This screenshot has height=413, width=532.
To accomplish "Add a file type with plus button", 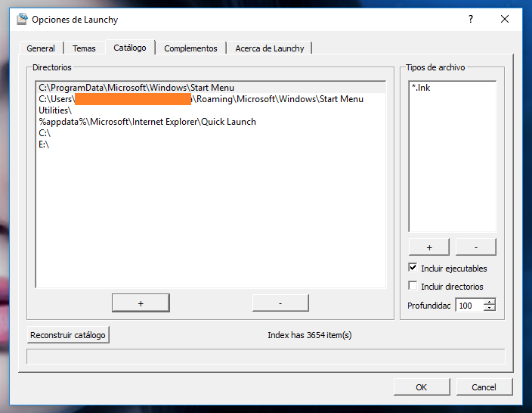I will pos(429,247).
